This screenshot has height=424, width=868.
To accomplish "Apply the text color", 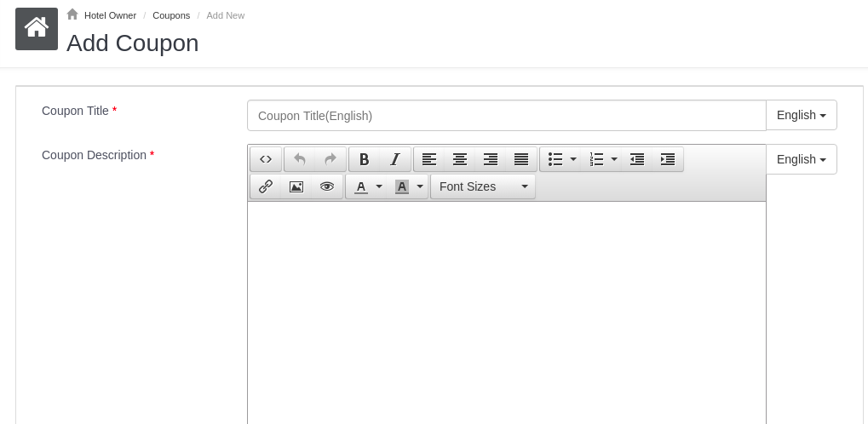I will (x=361, y=186).
